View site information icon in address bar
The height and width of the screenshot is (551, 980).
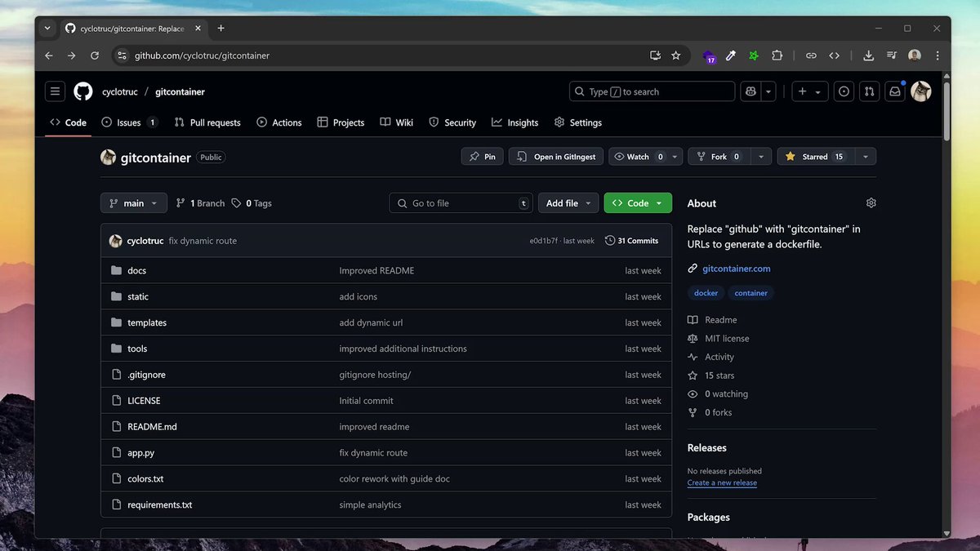click(122, 56)
